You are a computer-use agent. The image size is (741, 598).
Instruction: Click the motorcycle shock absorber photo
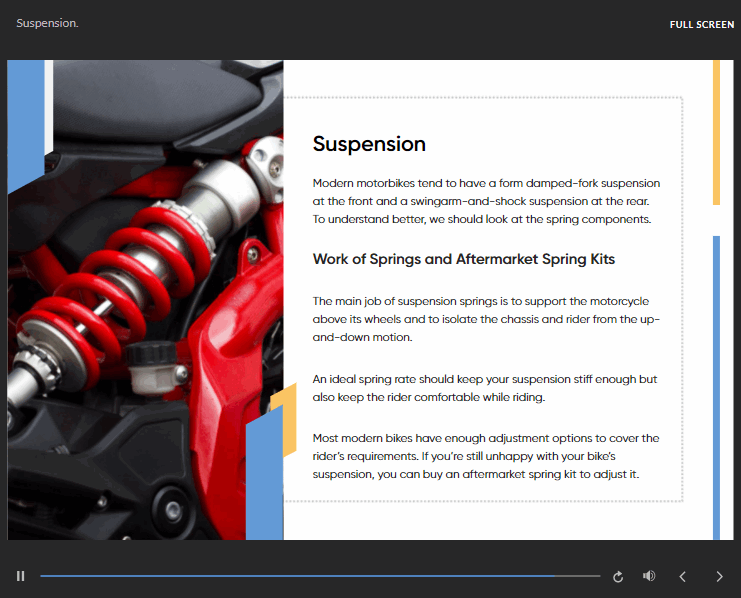coord(146,300)
